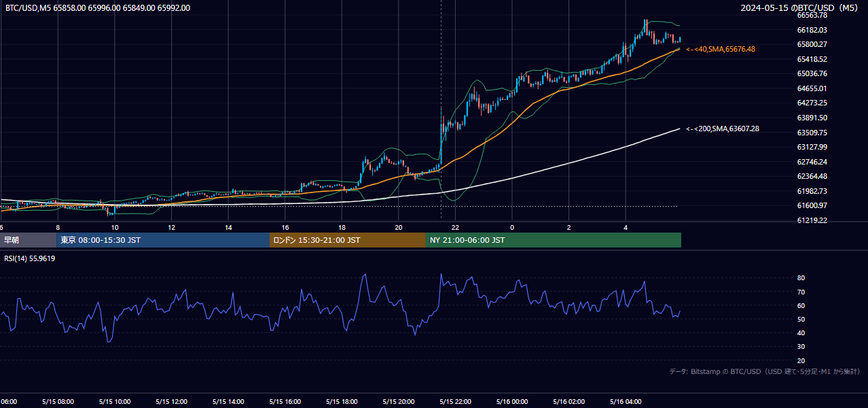
Task: Click the price axis value 62746.24
Action: click(x=812, y=162)
